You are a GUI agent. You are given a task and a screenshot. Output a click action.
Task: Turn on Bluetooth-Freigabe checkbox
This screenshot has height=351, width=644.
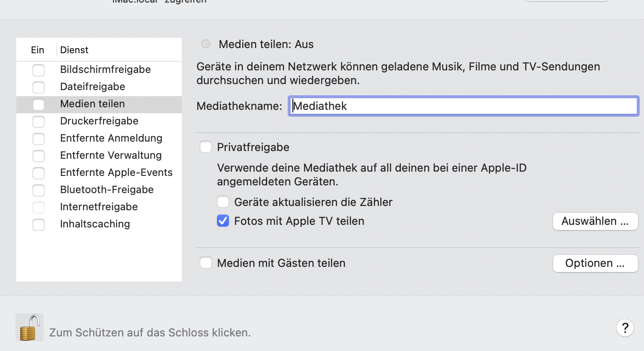coord(39,190)
